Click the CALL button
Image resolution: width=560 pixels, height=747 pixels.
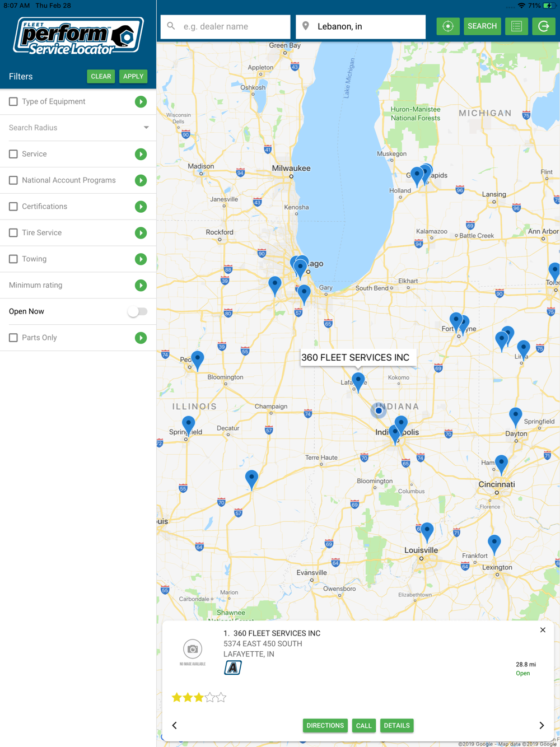coord(364,726)
